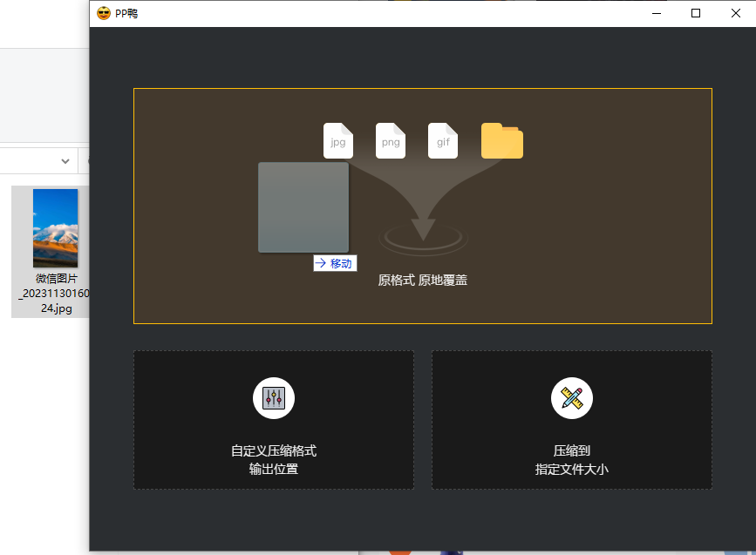Image resolution: width=756 pixels, height=555 pixels.
Task: Select the gif file format icon
Action: click(x=442, y=139)
